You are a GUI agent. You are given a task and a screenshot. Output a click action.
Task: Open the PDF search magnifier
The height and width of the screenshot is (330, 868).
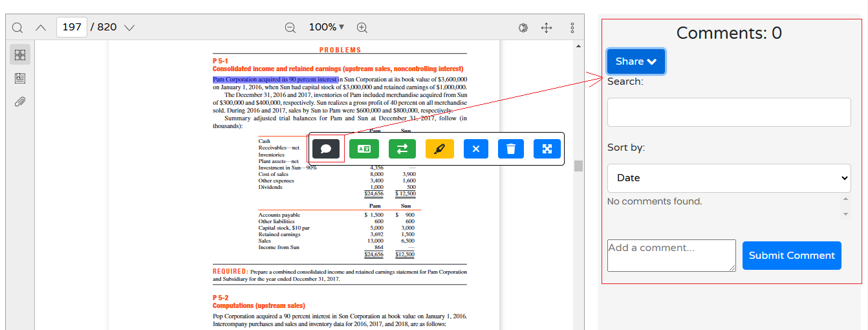(17, 27)
